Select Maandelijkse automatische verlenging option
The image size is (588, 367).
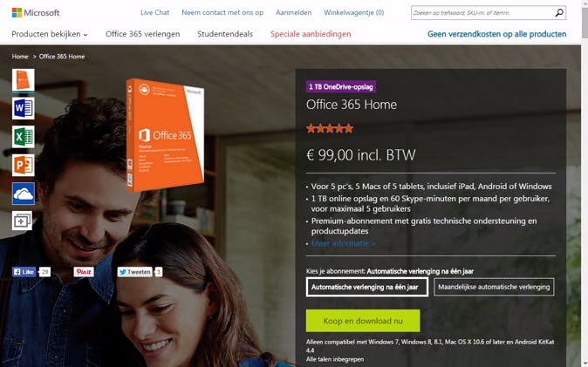coord(494,287)
